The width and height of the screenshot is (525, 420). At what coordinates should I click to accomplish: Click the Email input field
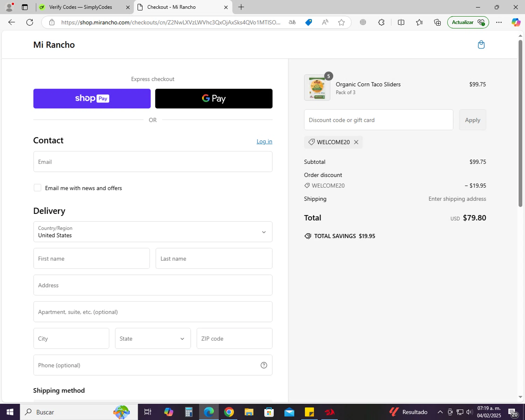tap(153, 162)
